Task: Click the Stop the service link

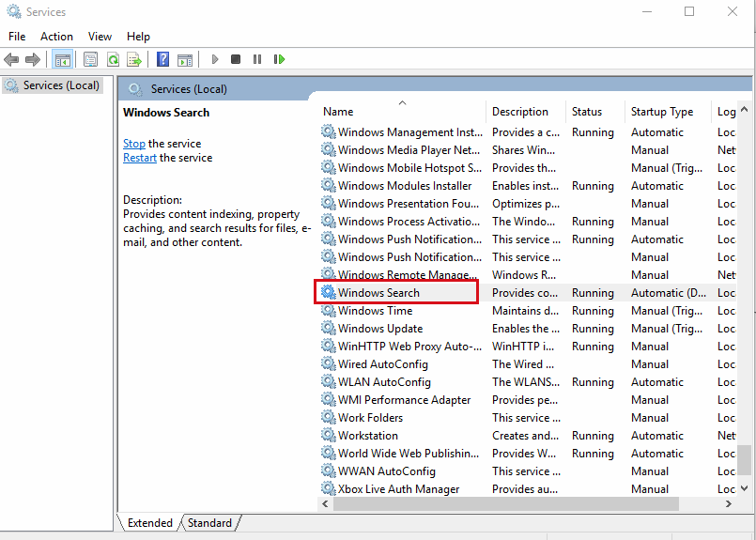Action: [x=134, y=144]
